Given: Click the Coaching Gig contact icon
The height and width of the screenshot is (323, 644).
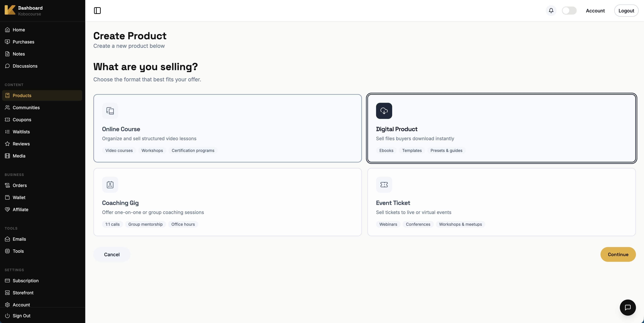Looking at the screenshot, I should click(x=110, y=185).
